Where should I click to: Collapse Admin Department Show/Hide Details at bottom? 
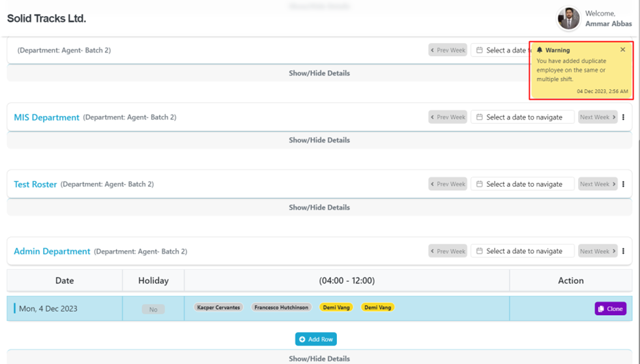click(319, 358)
